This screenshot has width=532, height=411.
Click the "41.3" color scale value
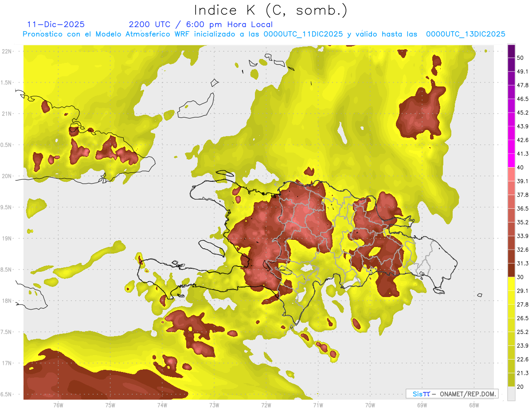523,154
